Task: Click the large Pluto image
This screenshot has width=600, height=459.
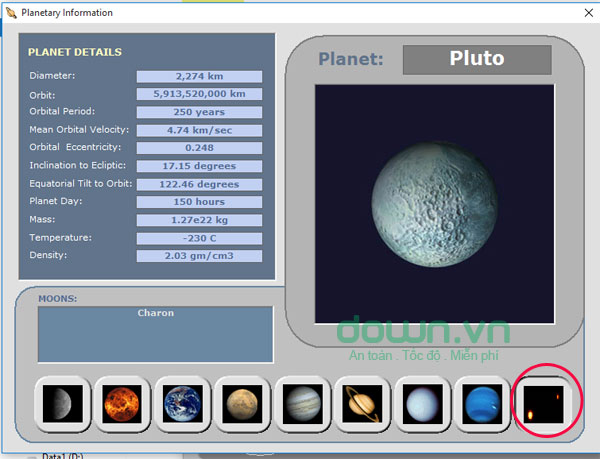Action: [434, 204]
